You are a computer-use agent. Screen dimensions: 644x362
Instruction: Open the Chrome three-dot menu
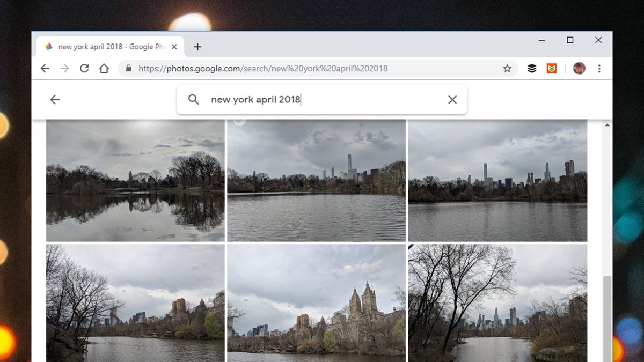pyautogui.click(x=599, y=68)
